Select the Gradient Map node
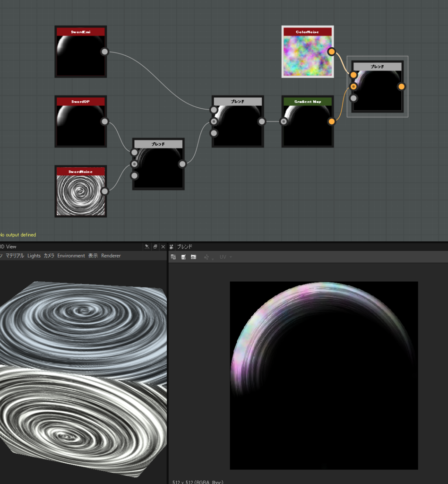The height and width of the screenshot is (484, 448). (308, 121)
